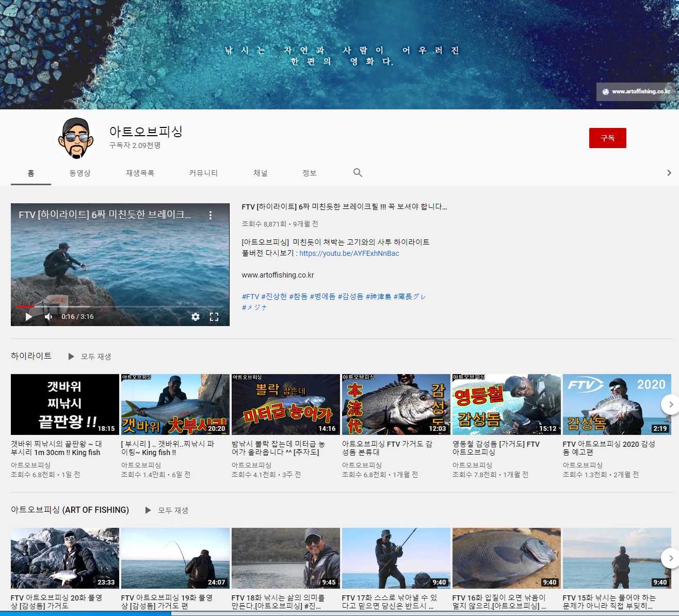The width and height of the screenshot is (679, 616).
Task: Open the 영등철 감성돔 video thumbnail
Action: click(506, 404)
